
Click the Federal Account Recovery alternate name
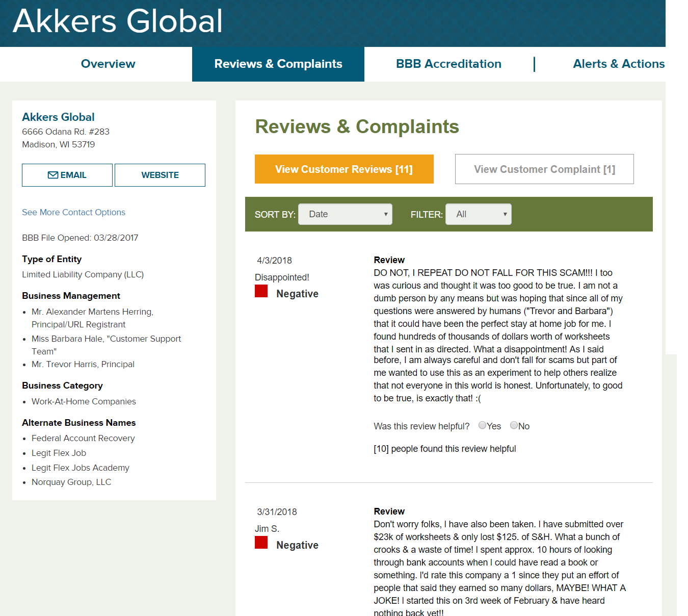click(x=83, y=438)
